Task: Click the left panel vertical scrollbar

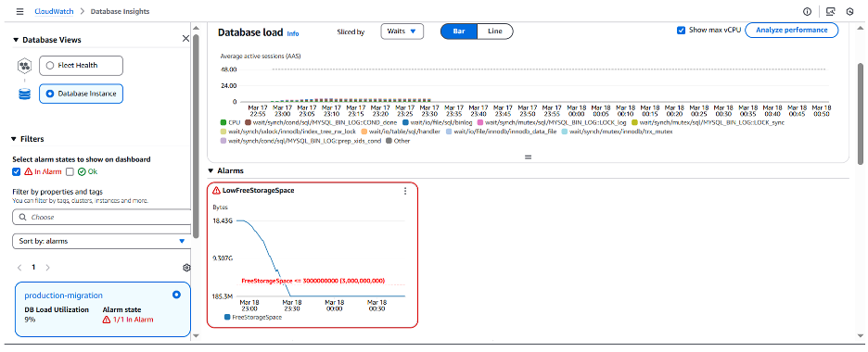Action: (x=196, y=135)
